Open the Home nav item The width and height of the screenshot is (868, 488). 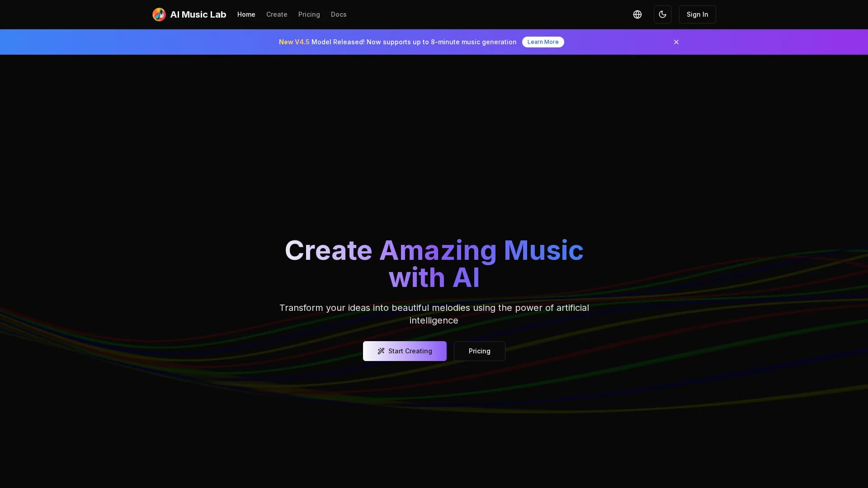[246, 14]
